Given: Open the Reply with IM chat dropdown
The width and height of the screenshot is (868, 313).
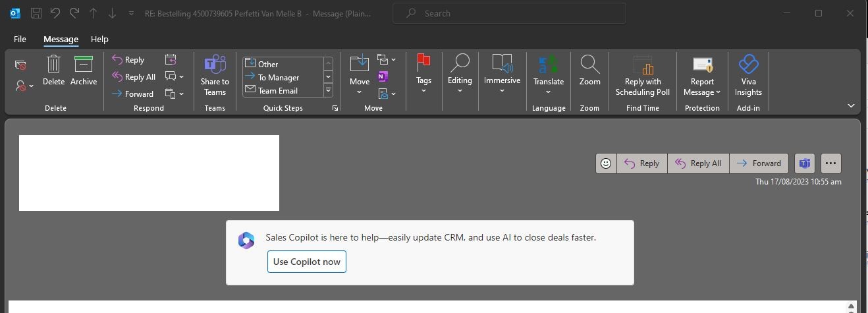Looking at the screenshot, I should (x=174, y=77).
